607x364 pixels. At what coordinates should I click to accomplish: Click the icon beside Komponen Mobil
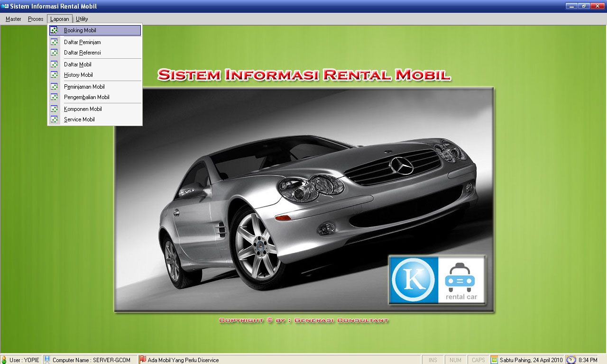55,109
